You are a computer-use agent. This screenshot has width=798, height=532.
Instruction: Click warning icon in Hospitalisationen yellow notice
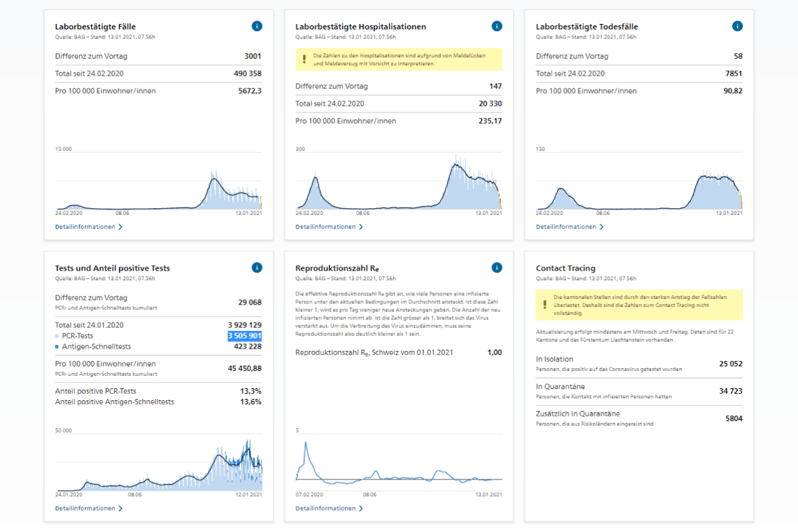click(x=304, y=59)
